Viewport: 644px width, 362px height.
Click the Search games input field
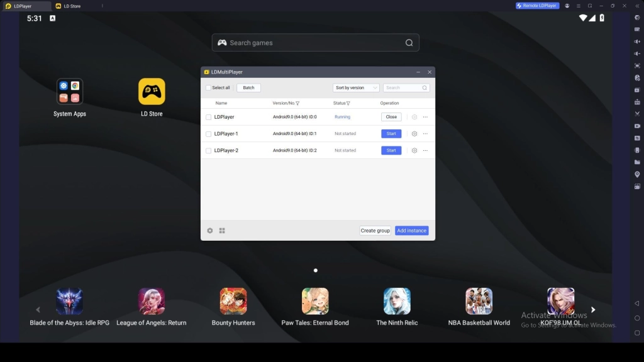click(x=314, y=42)
